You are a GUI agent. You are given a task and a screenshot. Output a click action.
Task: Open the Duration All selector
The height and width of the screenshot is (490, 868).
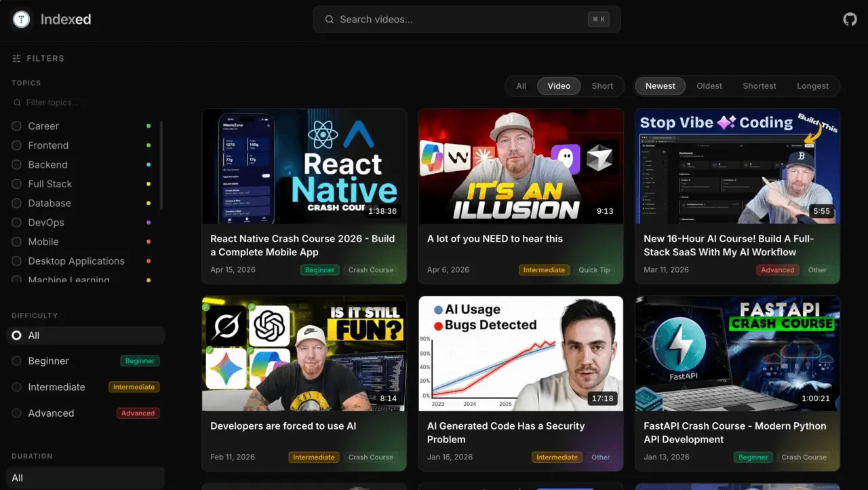pos(85,478)
